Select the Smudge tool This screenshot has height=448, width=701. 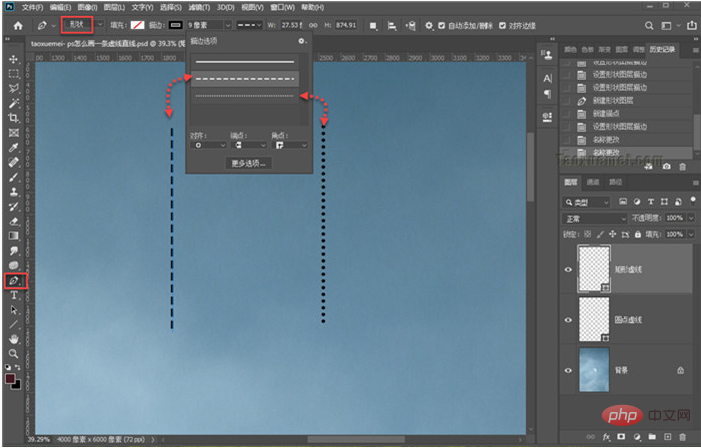point(14,251)
